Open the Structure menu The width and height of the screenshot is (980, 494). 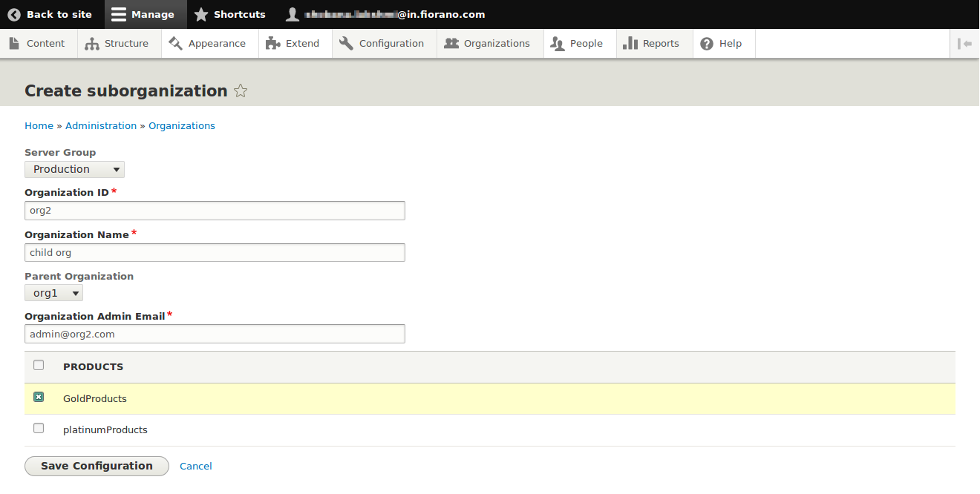point(117,44)
